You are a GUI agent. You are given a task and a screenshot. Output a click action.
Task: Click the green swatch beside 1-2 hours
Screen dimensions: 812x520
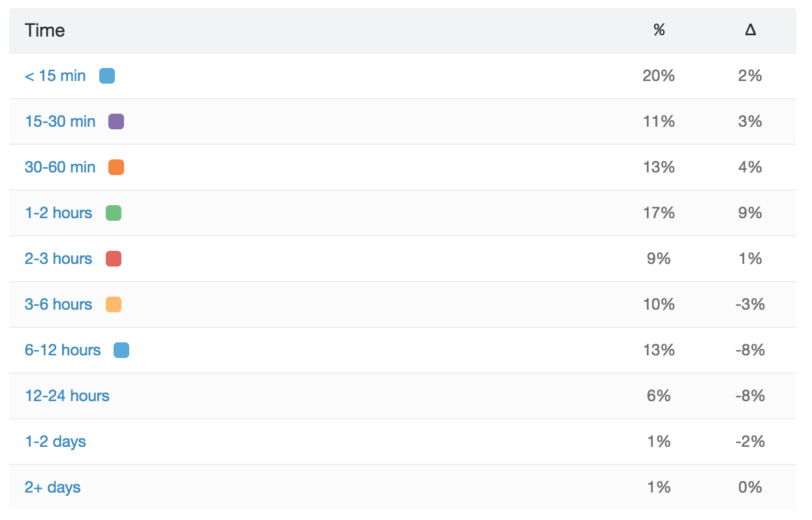pos(114,213)
